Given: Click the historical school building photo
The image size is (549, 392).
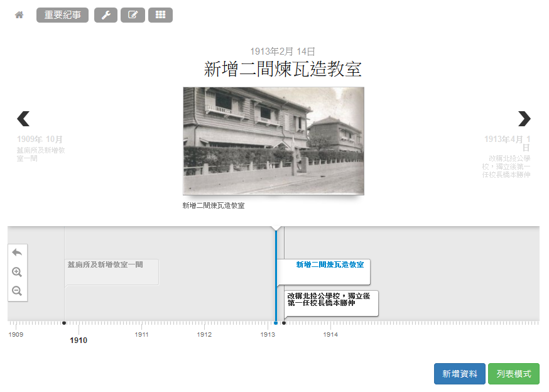Looking at the screenshot, I should pos(273,141).
